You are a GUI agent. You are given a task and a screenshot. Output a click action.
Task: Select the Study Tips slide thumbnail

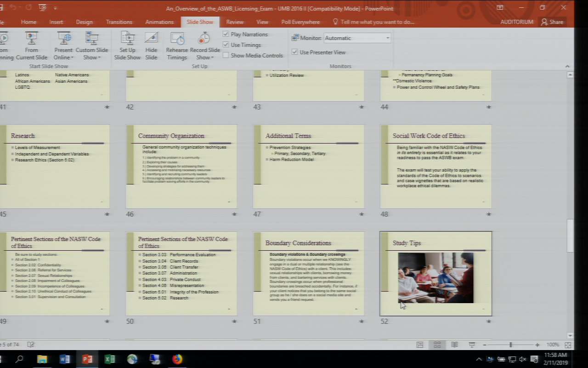(x=435, y=274)
